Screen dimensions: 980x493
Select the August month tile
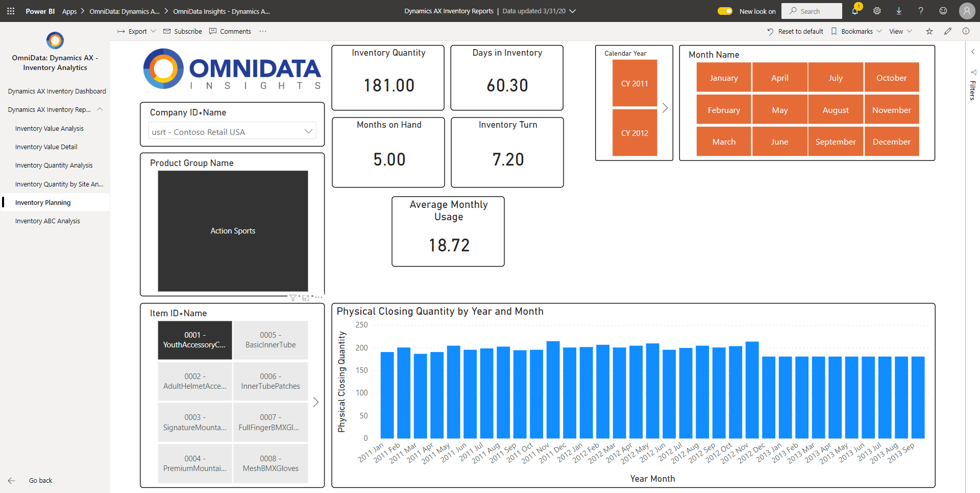pos(836,110)
